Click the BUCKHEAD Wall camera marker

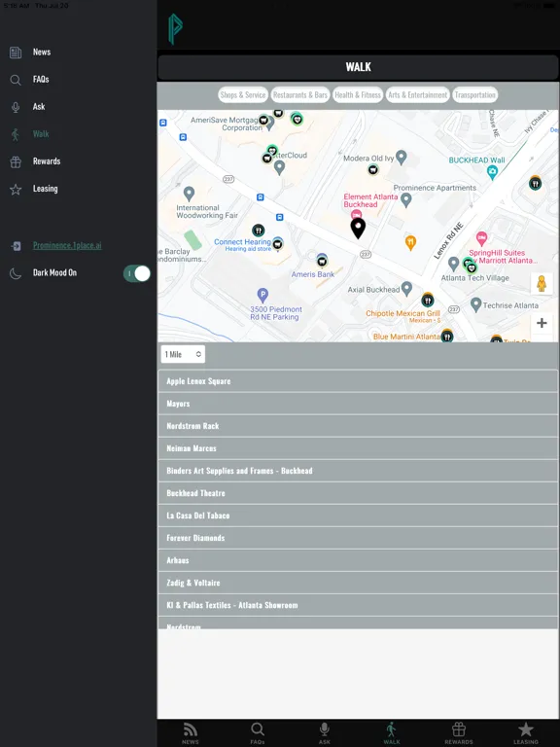point(492,172)
